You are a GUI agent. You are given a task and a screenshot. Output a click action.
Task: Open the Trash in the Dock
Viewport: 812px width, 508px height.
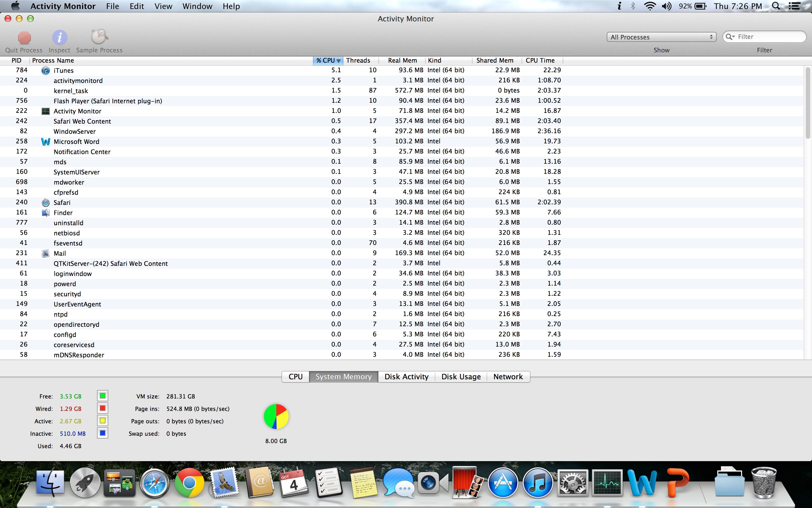[x=764, y=483]
